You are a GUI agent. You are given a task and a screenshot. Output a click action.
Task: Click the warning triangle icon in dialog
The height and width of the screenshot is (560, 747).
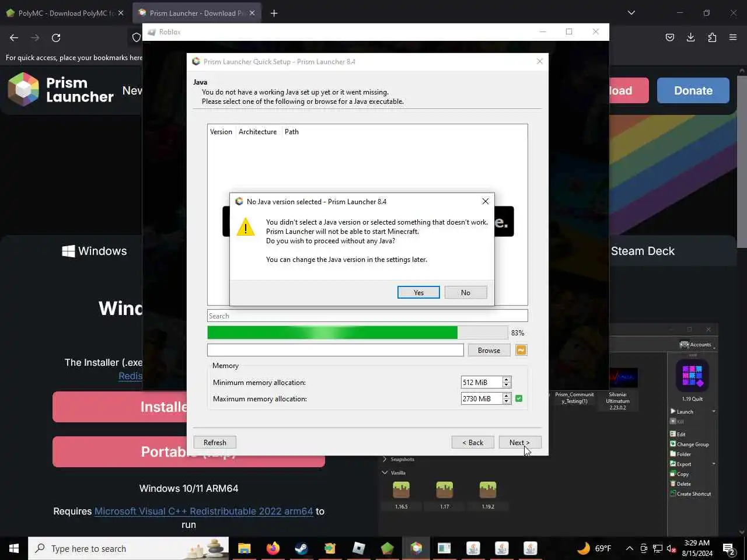tap(246, 227)
